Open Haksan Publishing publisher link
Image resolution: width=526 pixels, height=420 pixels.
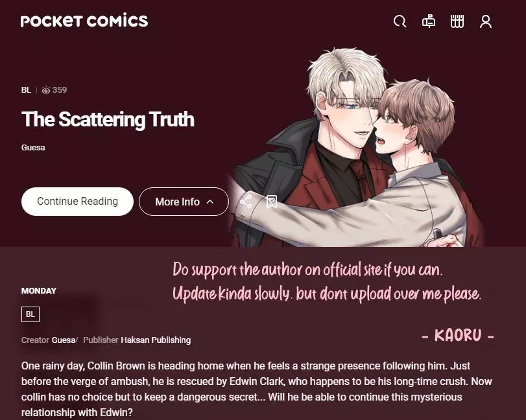(x=156, y=340)
